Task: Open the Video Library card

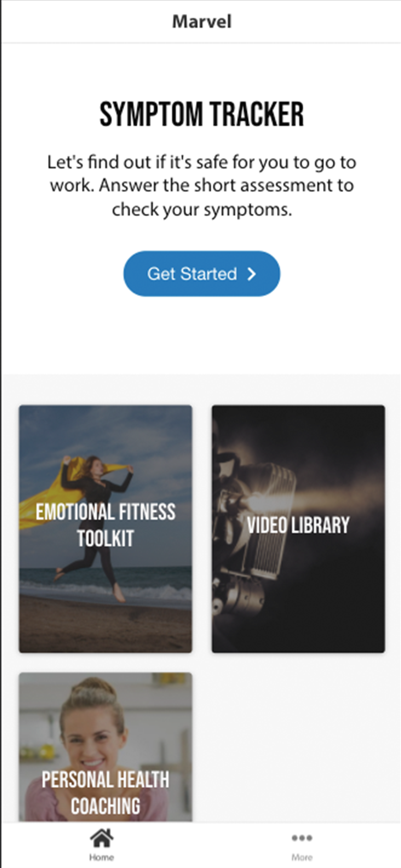Action: pos(298,529)
